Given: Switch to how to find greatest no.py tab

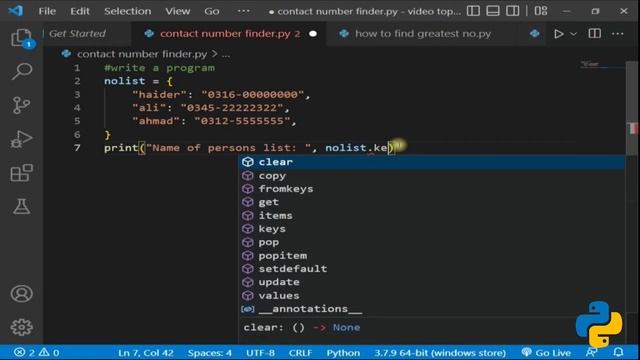Looking at the screenshot, I should click(422, 33).
